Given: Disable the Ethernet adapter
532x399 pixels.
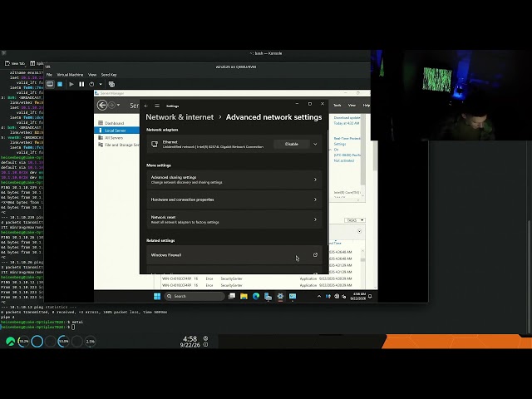Looking at the screenshot, I should (292, 144).
